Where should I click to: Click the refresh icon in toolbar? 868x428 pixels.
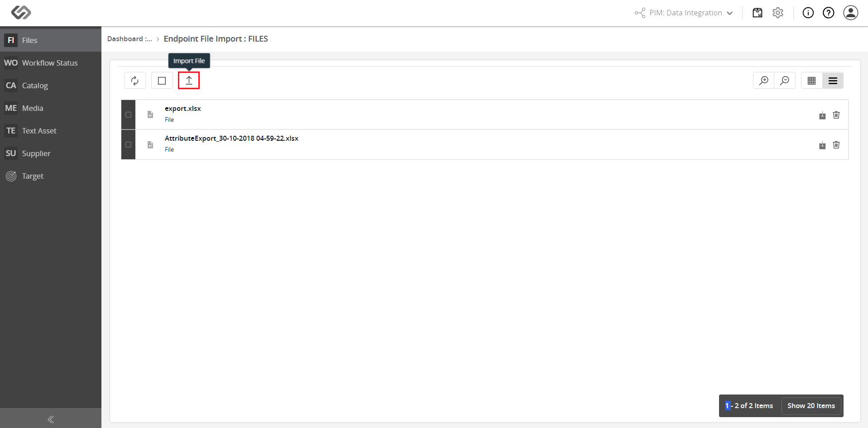(x=135, y=81)
